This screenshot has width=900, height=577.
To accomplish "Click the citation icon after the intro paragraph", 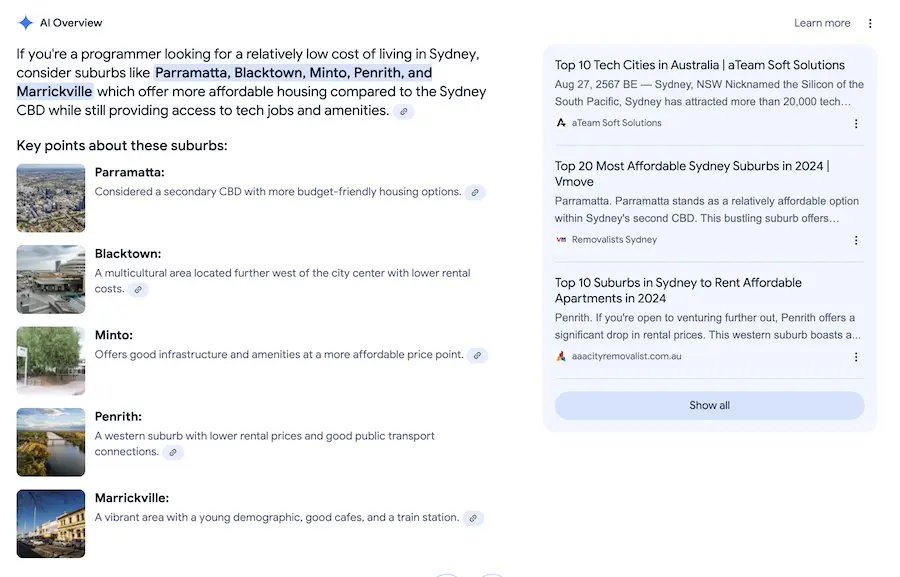I will coord(403,112).
